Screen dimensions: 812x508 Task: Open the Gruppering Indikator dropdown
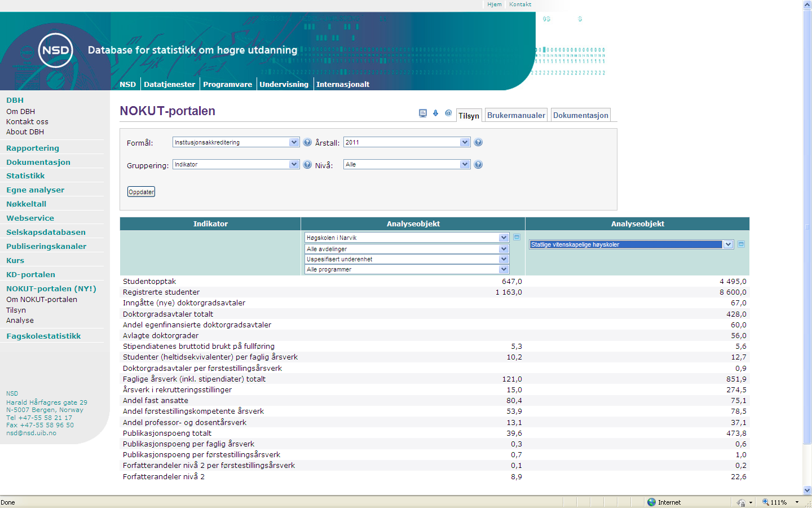[x=236, y=164]
